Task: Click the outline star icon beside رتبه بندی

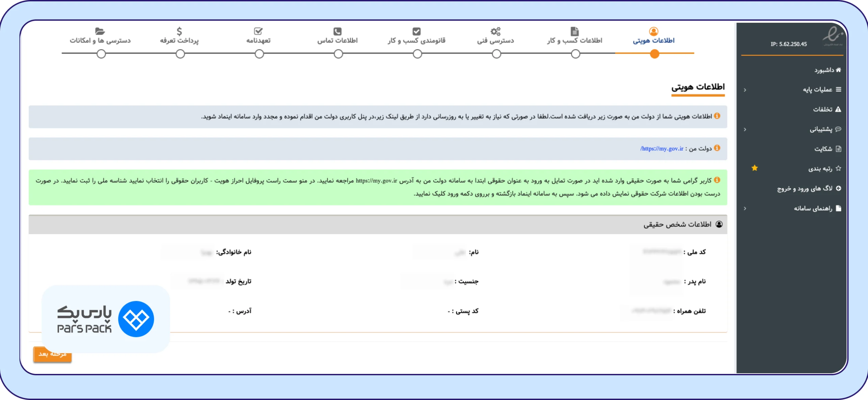Action: pyautogui.click(x=839, y=168)
